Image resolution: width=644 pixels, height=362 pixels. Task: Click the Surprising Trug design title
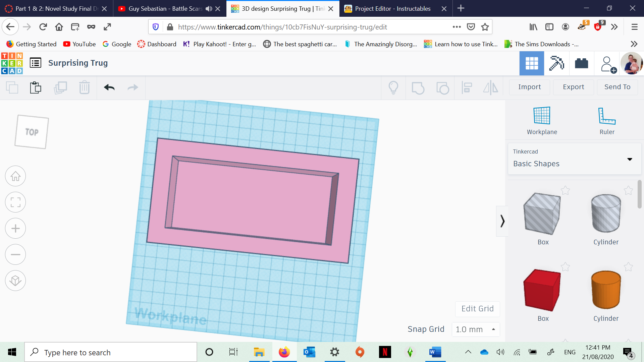pos(78,63)
